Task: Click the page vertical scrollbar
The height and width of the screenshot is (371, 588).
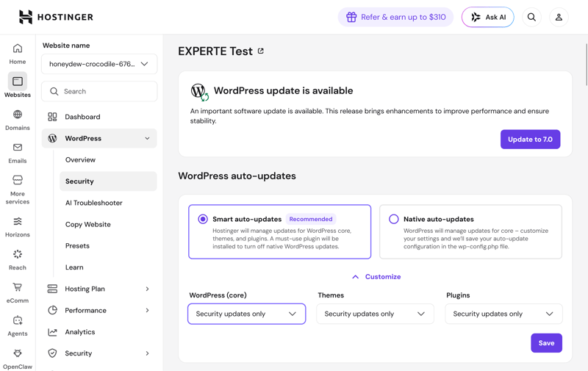Action: pyautogui.click(x=586, y=65)
